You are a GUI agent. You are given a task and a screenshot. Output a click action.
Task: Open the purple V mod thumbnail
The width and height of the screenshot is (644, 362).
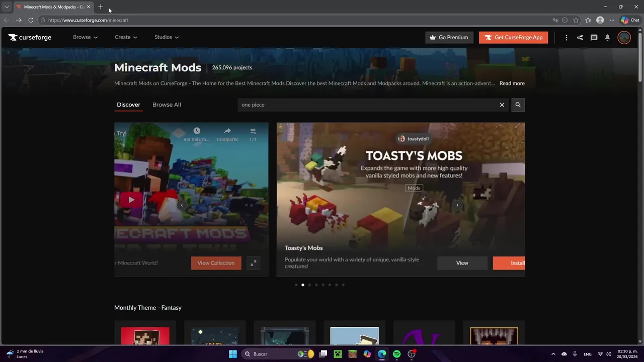tap(424, 336)
